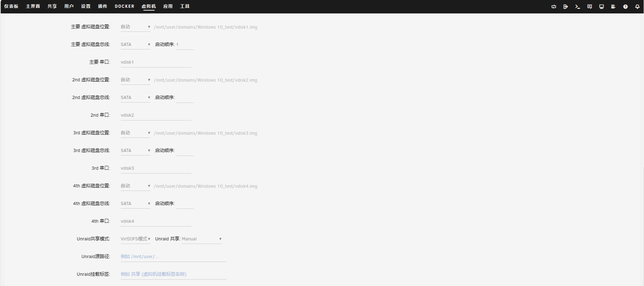Open 设置 menu tab

[x=86, y=6]
